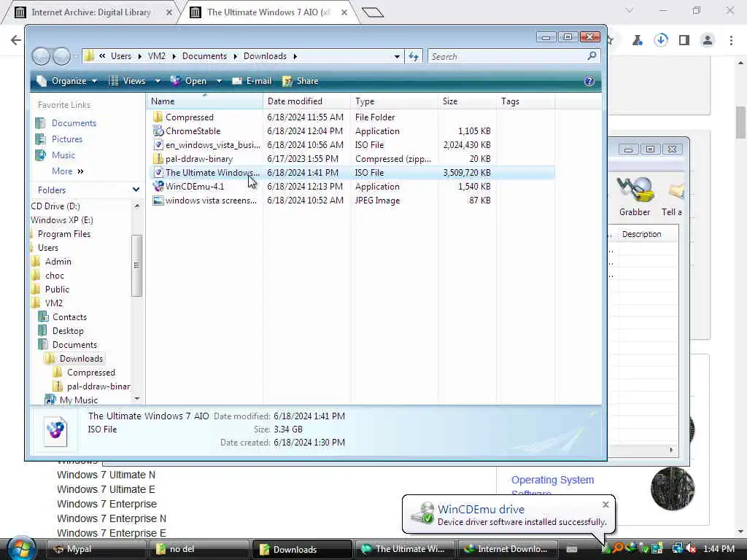747x560 pixels.
Task: Select the WinCDEmu-4.1 application icon
Action: click(158, 186)
